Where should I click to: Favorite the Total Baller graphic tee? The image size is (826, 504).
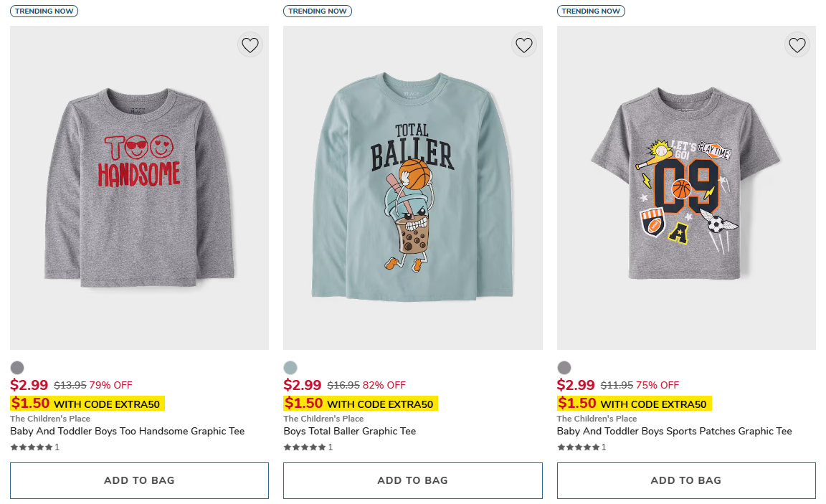point(523,44)
